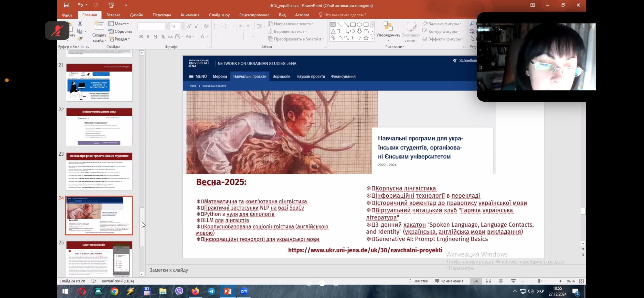Open Направление текста dropdown
The image size is (644, 298).
coord(291,24)
